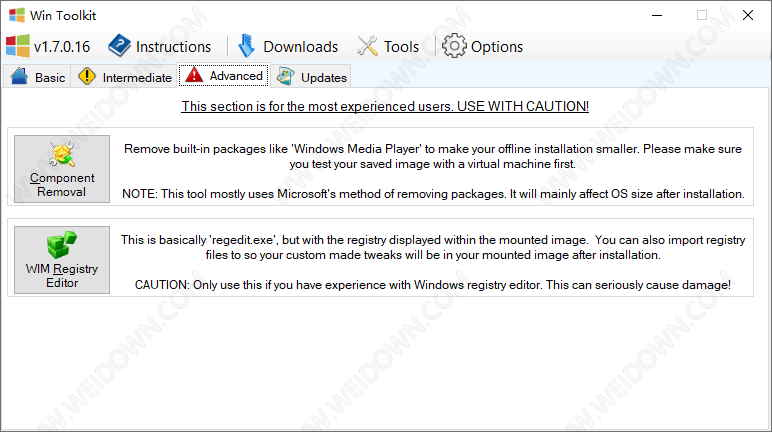Click the yellow warning icon on Intermediate tab
Screen dimensions: 772x432
[87, 76]
